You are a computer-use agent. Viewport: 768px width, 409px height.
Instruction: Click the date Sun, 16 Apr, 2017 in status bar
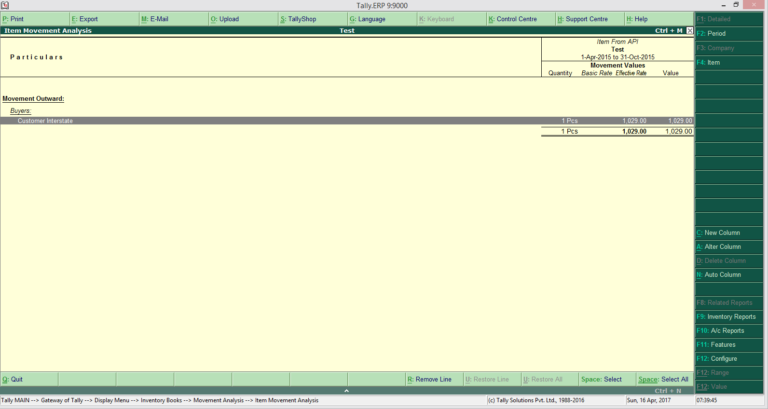649,400
